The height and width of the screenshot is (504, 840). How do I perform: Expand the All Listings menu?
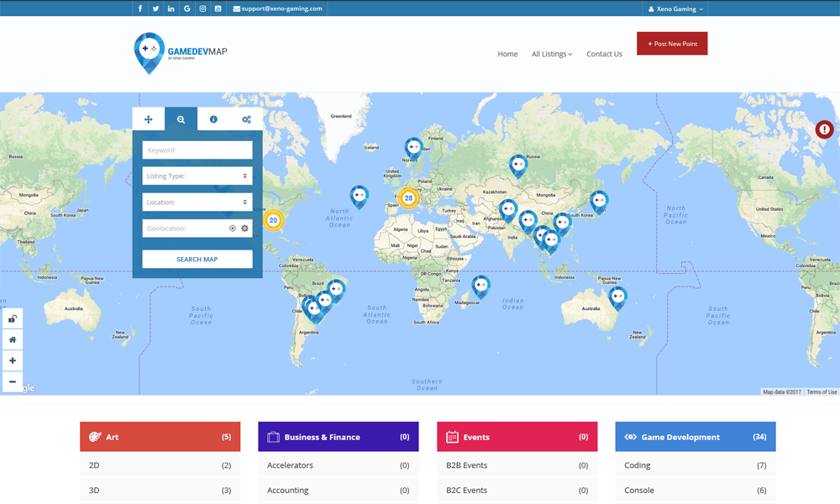(x=552, y=54)
